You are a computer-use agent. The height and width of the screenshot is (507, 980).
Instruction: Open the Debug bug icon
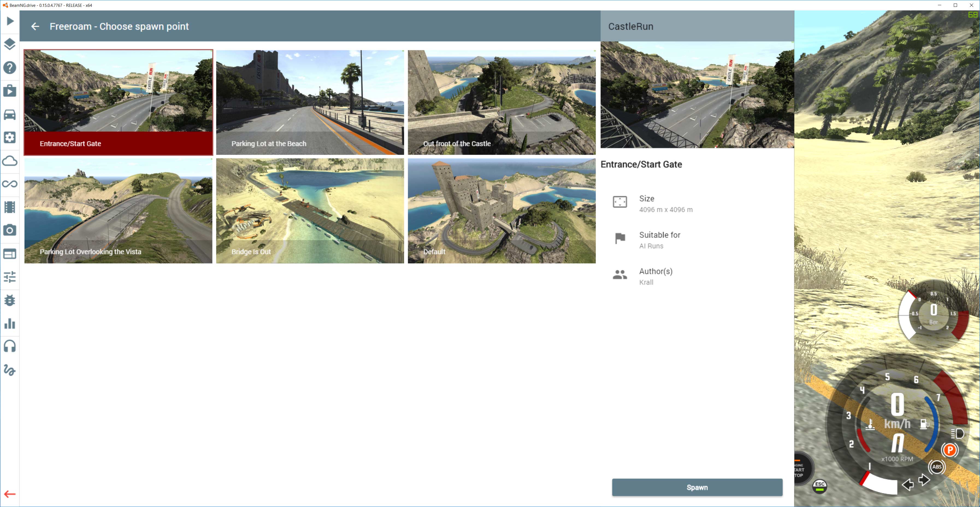(x=10, y=300)
